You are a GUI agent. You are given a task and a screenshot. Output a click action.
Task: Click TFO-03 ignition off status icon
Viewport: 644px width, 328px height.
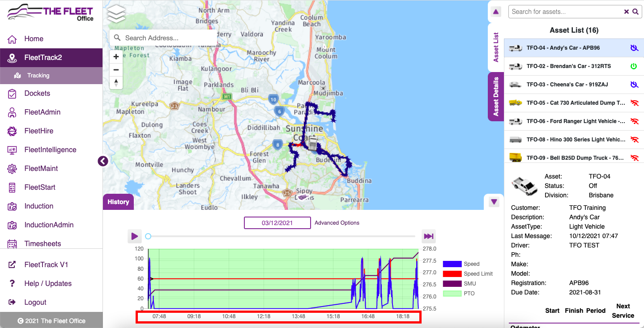pyautogui.click(x=634, y=85)
